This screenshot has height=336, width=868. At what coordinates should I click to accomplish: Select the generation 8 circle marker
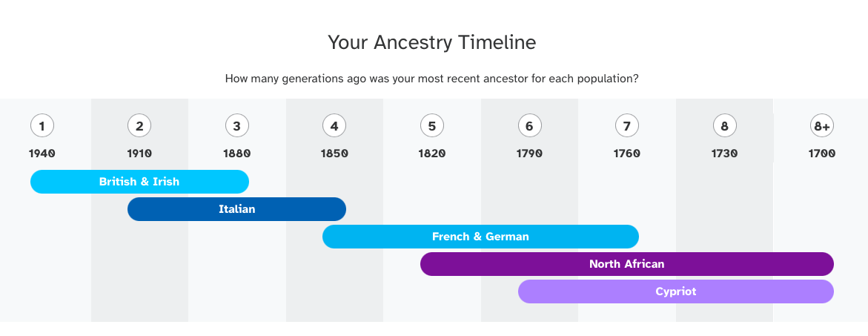coord(724,126)
